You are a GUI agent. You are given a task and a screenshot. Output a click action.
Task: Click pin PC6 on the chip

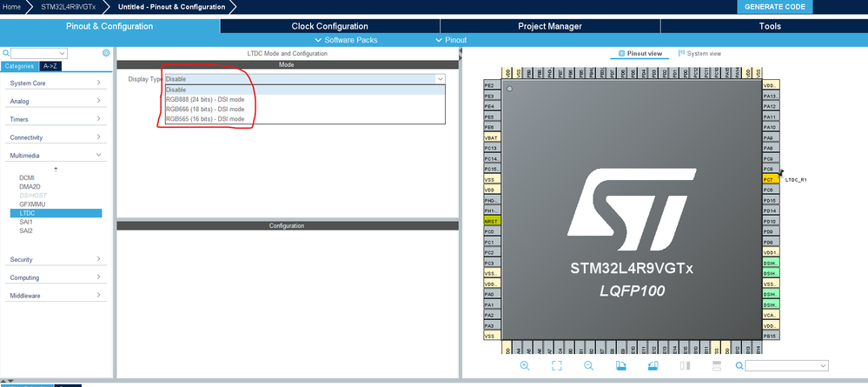click(771, 190)
